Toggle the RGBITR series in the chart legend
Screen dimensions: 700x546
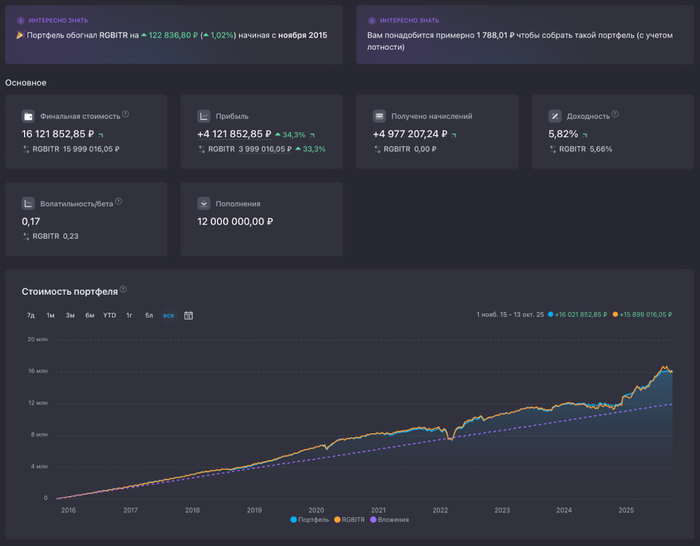353,520
